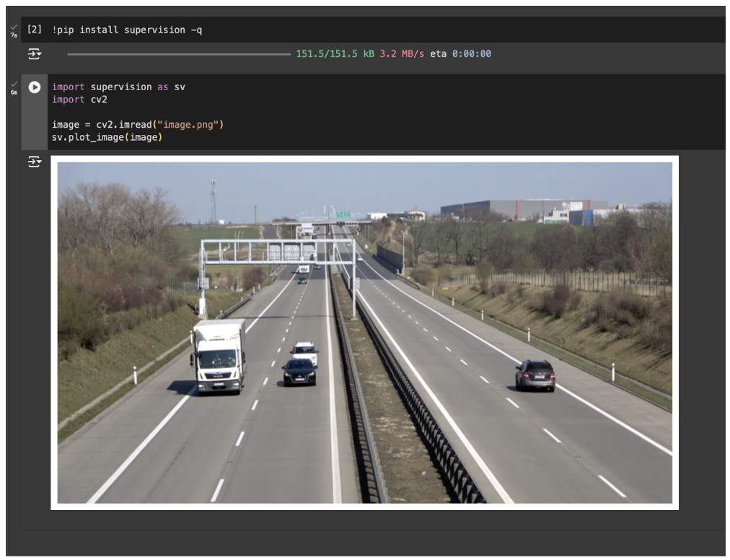Click the overhead gantry in the highway image
The height and width of the screenshot is (560, 730).
coord(278,251)
